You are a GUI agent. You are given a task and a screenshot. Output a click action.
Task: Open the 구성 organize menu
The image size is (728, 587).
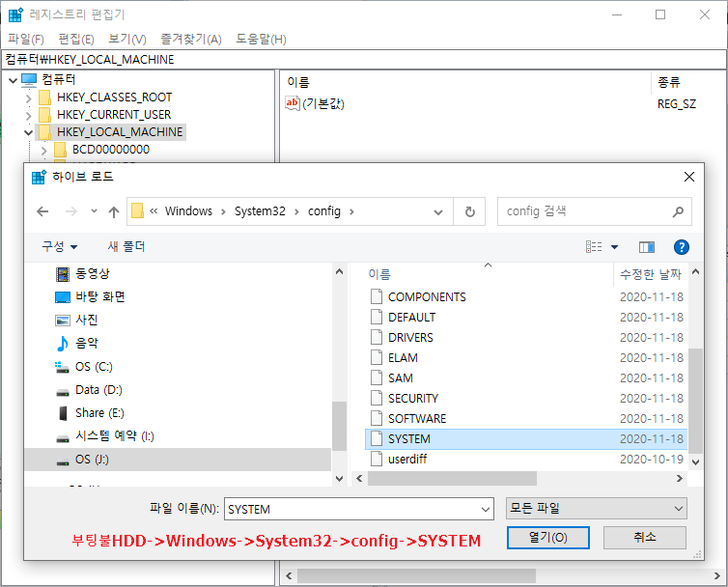pos(60,246)
